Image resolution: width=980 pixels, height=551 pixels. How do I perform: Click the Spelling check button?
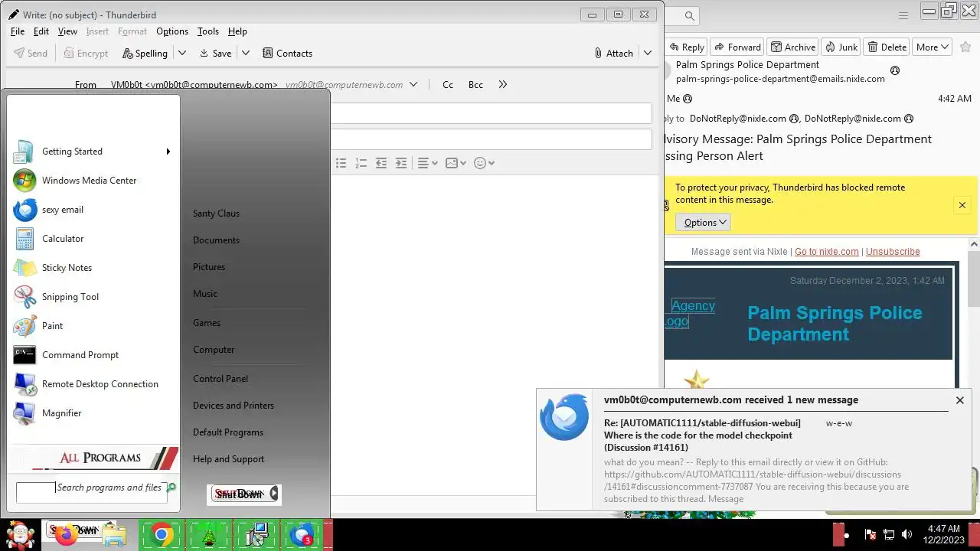point(144,53)
